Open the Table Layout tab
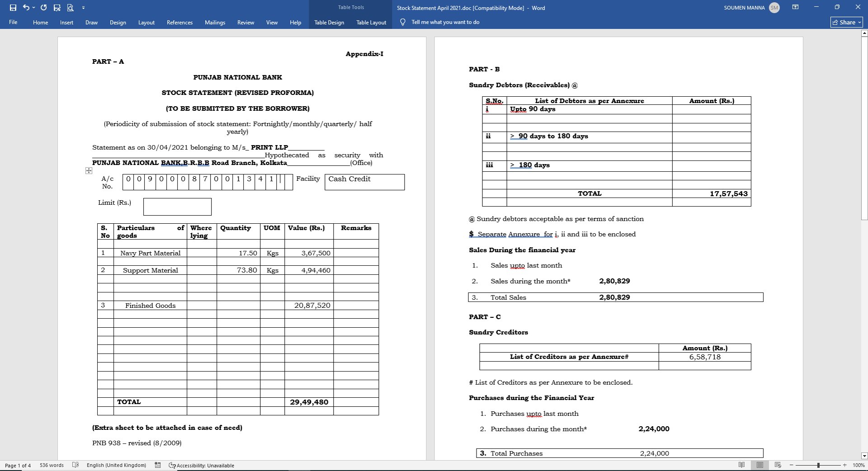 371,23
